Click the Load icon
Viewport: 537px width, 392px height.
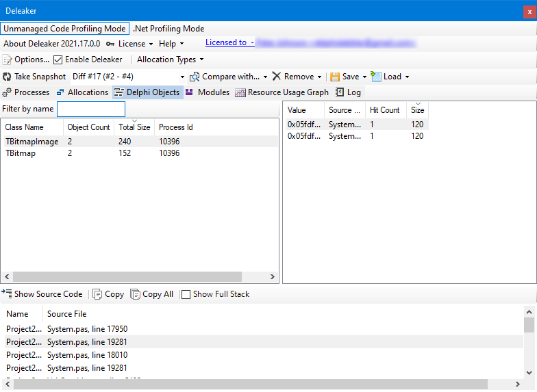click(x=375, y=77)
